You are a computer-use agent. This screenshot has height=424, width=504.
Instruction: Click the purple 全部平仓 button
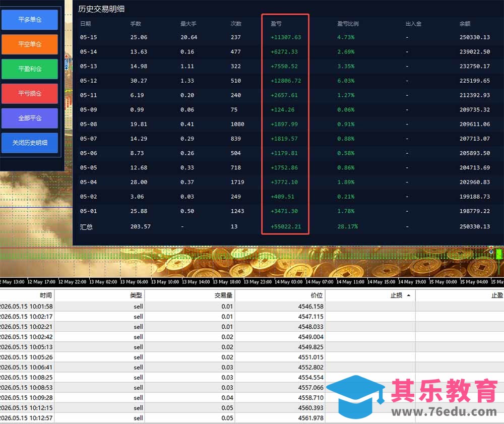(30, 118)
